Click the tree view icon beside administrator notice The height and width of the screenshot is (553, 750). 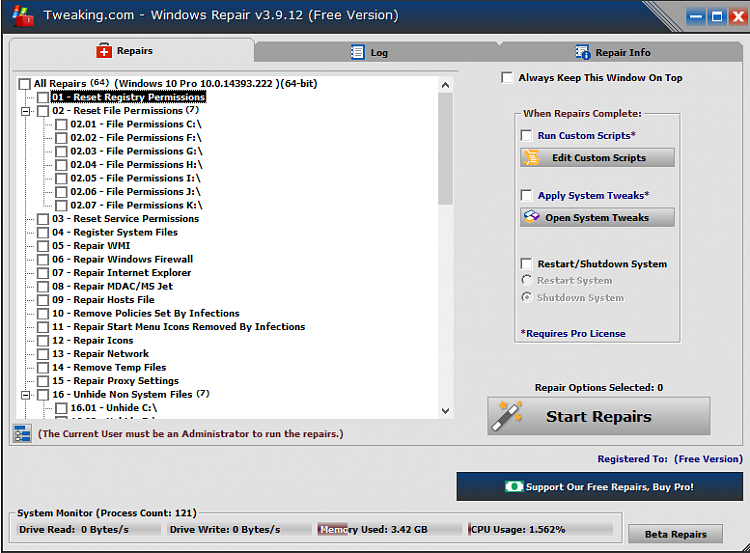(x=22, y=433)
